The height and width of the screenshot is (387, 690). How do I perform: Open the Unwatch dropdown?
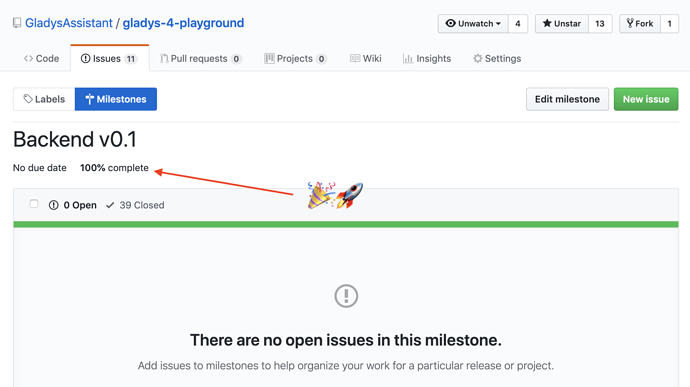(x=473, y=24)
